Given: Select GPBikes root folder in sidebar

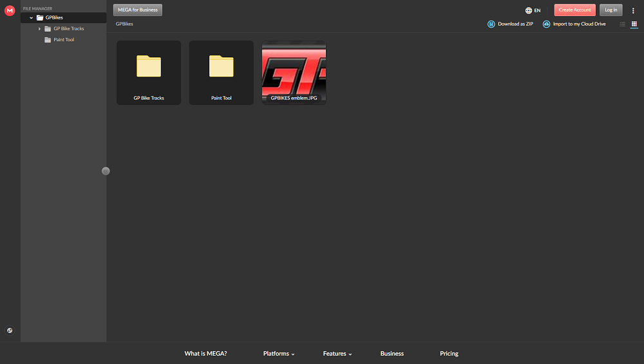Looking at the screenshot, I should point(64,17).
